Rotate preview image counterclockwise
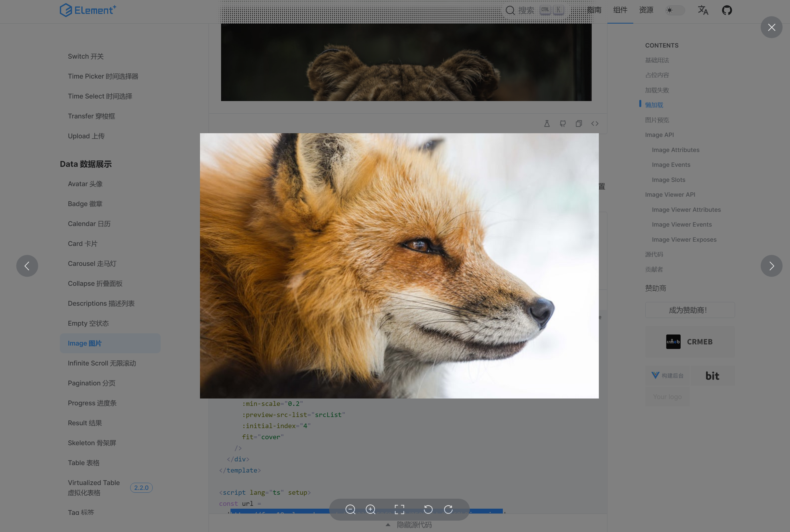The image size is (790, 532). [x=428, y=509]
